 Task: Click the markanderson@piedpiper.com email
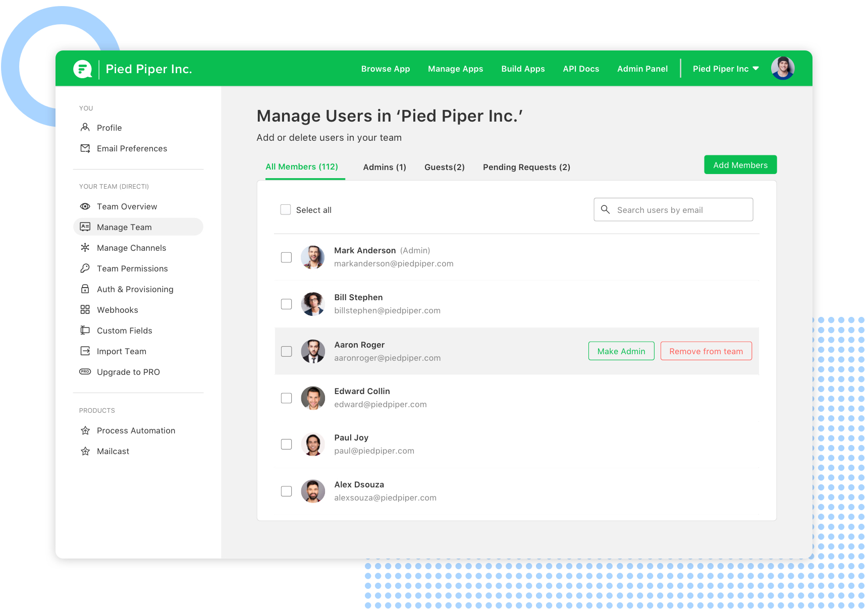394,263
